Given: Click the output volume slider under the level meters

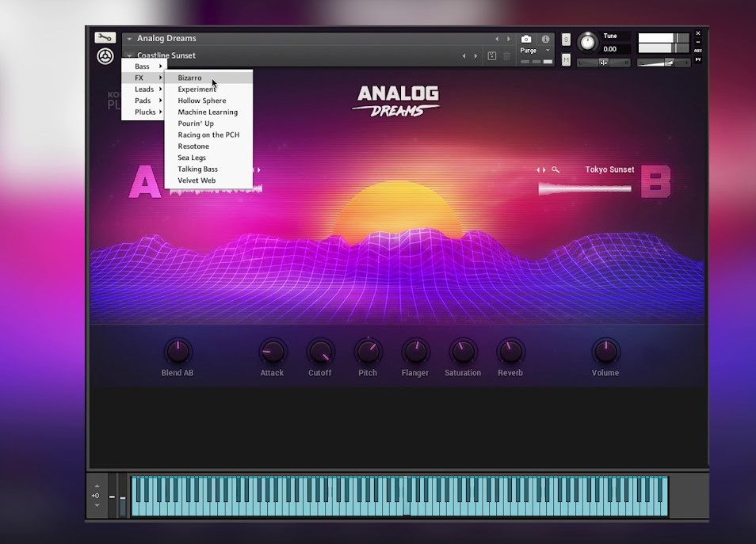Looking at the screenshot, I should click(x=663, y=63).
